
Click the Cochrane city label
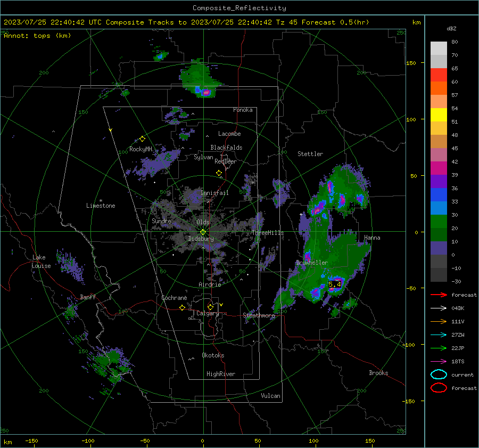point(174,298)
